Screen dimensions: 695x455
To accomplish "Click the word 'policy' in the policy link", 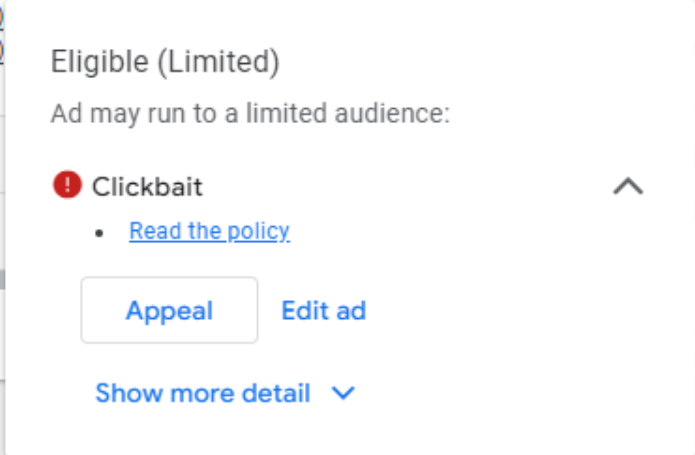I will click(x=258, y=232).
